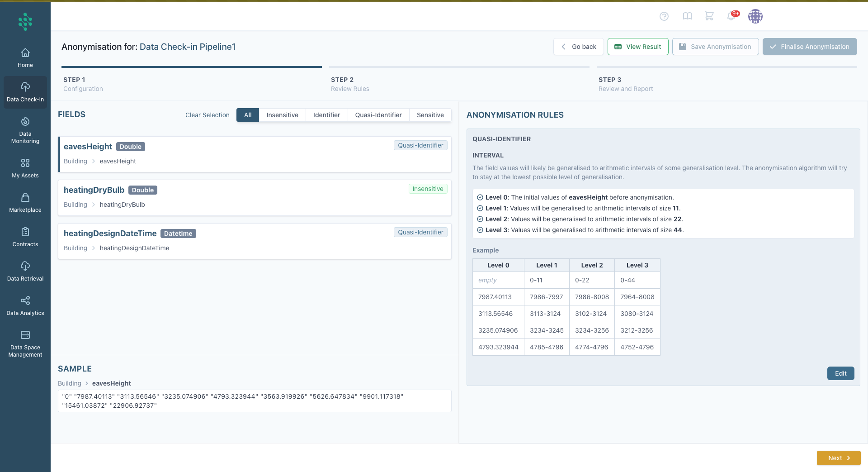868x472 pixels.
Task: Click the notifications bell icon
Action: tap(731, 16)
